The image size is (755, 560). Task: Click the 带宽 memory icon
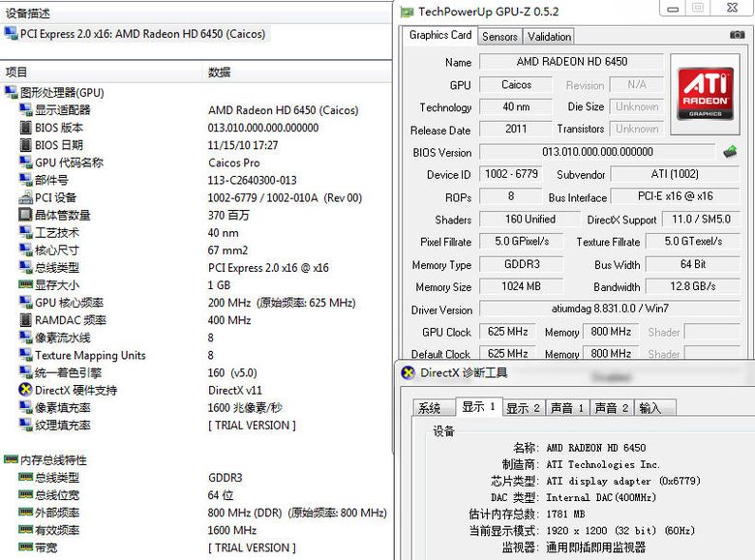tap(25, 546)
